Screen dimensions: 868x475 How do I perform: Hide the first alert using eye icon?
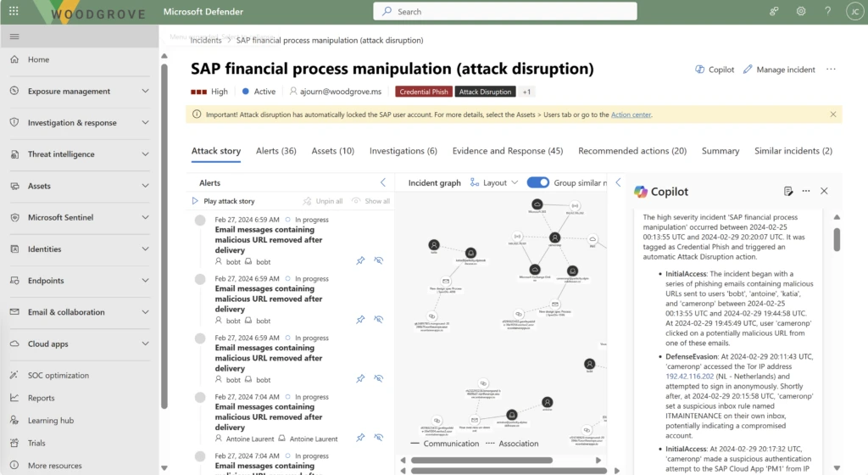[378, 260]
